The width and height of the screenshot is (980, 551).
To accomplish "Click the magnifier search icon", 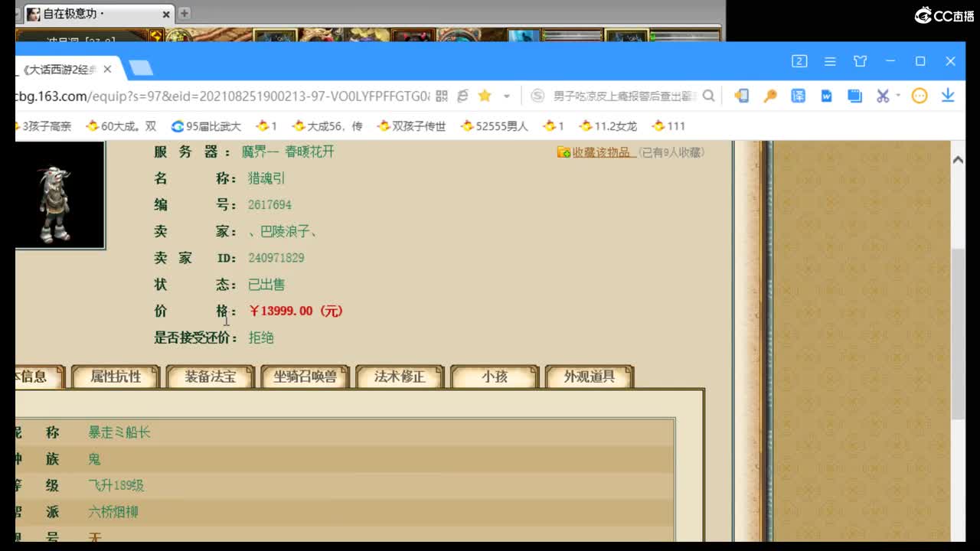I will (708, 96).
